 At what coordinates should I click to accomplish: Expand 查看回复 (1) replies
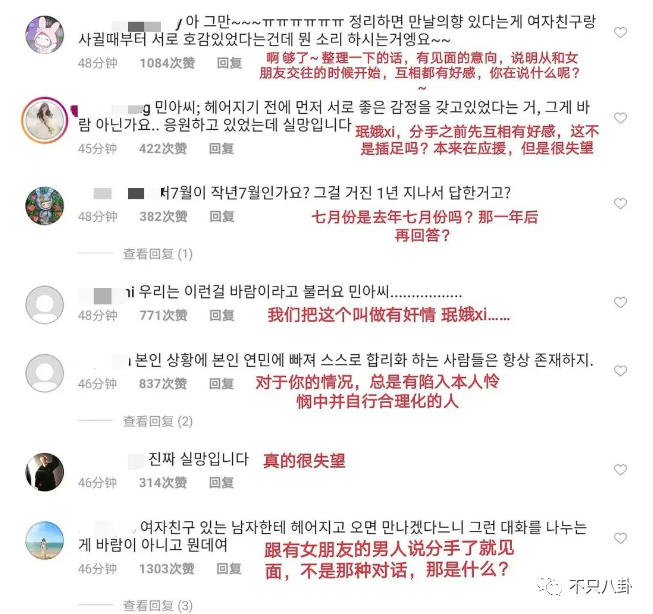tap(157, 254)
